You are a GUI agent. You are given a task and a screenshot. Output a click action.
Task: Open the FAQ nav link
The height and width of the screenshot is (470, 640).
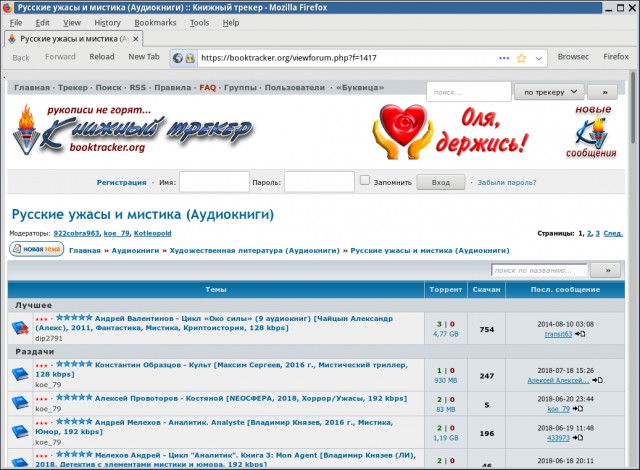pyautogui.click(x=207, y=88)
